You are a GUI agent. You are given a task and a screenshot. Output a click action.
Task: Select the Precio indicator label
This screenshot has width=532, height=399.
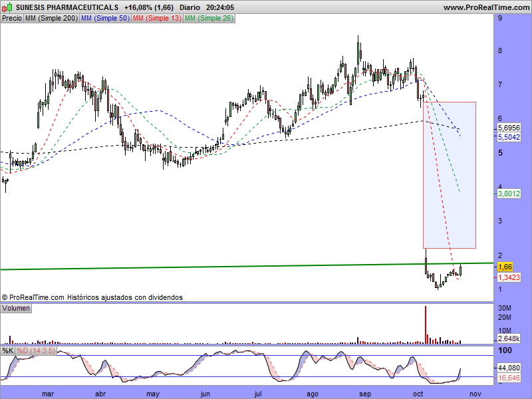[x=12, y=19]
